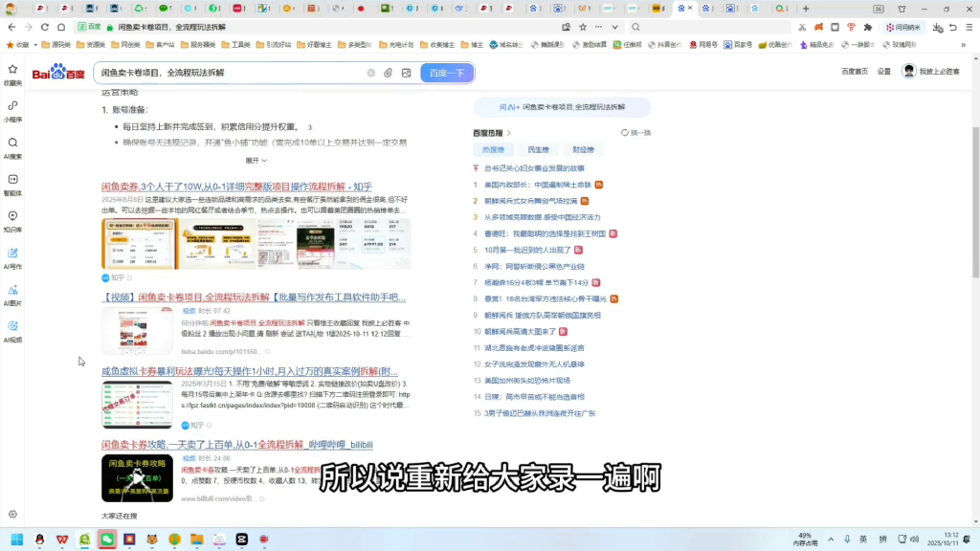
Task: Open the 多媒体 bookmarks folder dropdown
Action: [354, 43]
